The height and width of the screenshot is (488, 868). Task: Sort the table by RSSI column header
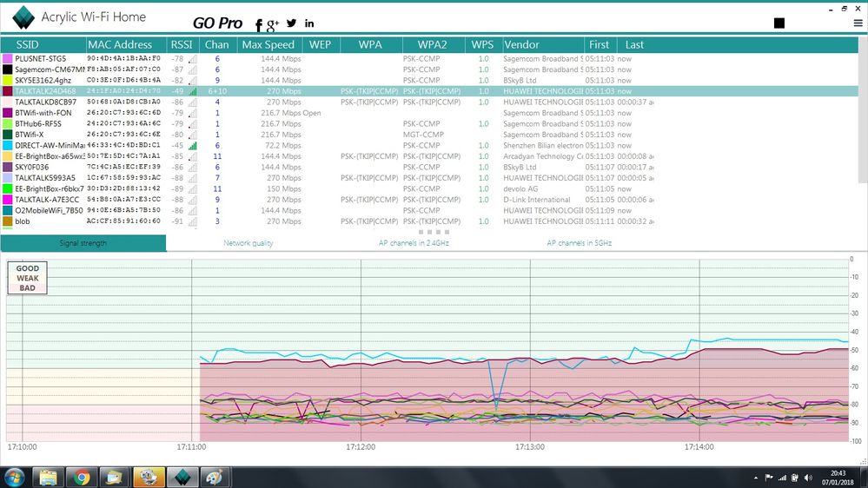pyautogui.click(x=181, y=44)
